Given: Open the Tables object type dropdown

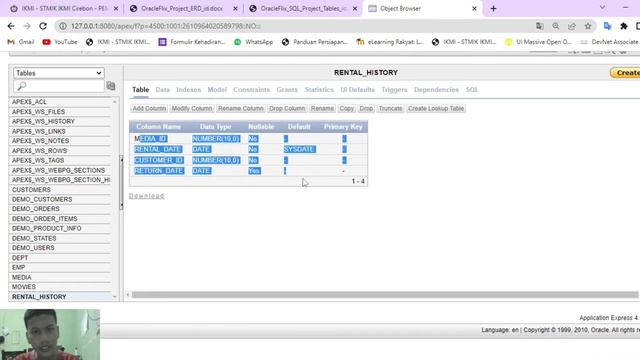Looking at the screenshot, I should (59, 73).
